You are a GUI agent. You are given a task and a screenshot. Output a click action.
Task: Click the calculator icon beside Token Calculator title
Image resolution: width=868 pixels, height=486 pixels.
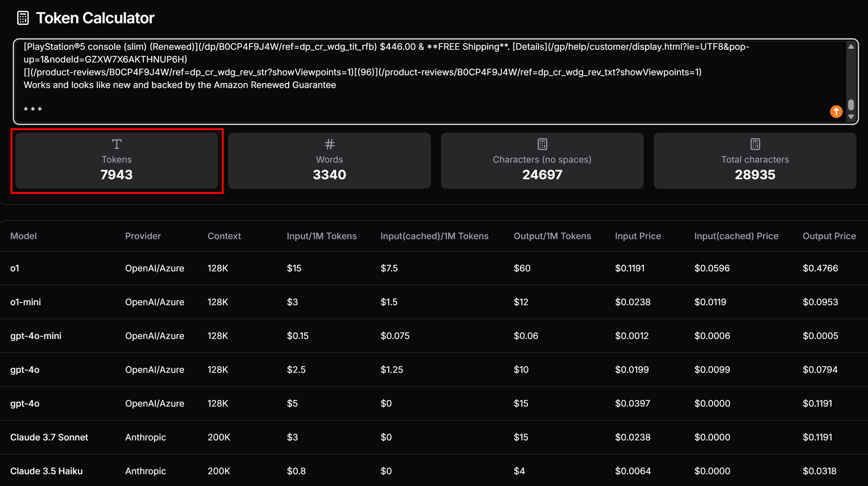[23, 18]
